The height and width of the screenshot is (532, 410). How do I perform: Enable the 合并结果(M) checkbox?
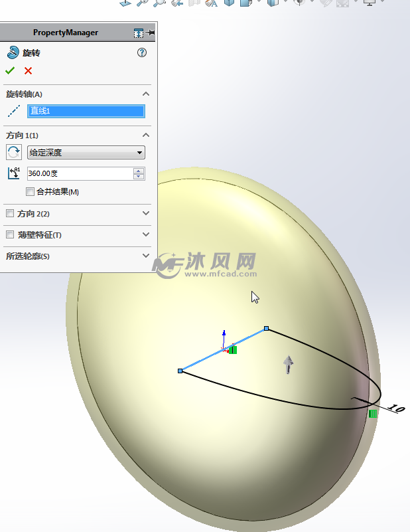pos(30,192)
